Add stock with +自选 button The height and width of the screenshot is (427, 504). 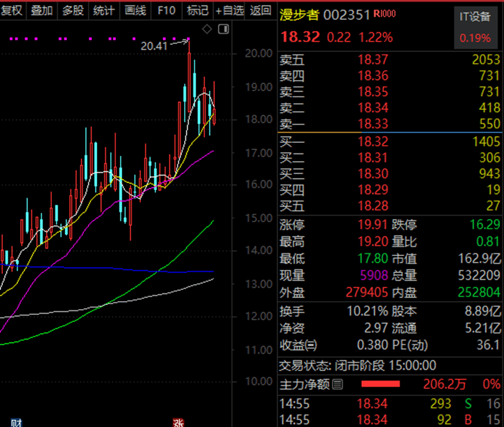click(x=230, y=10)
